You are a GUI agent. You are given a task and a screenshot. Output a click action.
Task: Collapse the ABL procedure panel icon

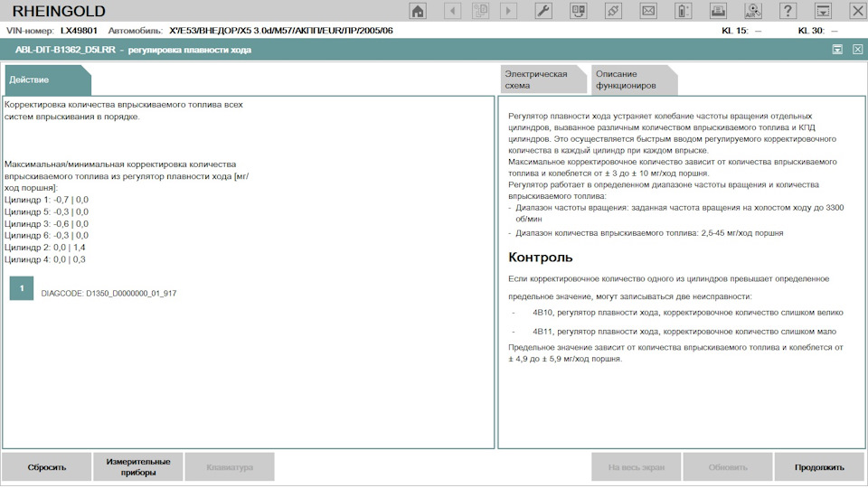(837, 50)
